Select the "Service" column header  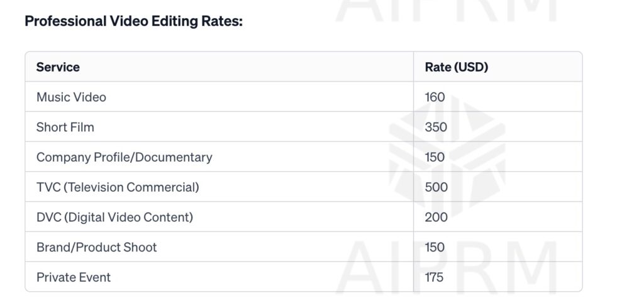[x=58, y=67]
